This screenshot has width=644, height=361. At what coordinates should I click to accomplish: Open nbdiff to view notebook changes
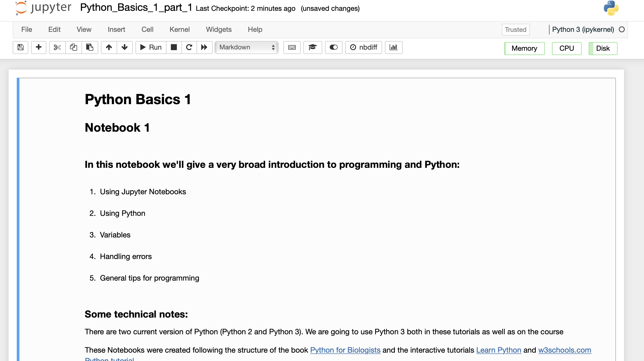point(364,47)
